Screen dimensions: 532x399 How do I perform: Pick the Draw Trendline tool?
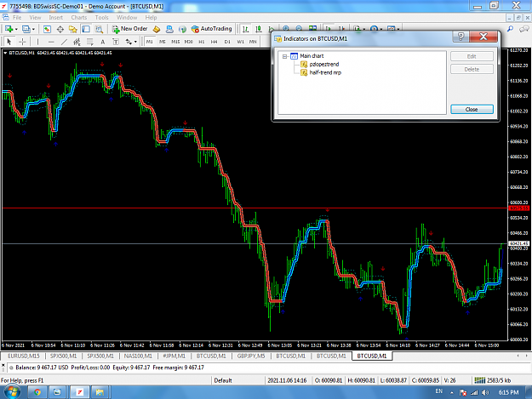pyautogui.click(x=64, y=42)
